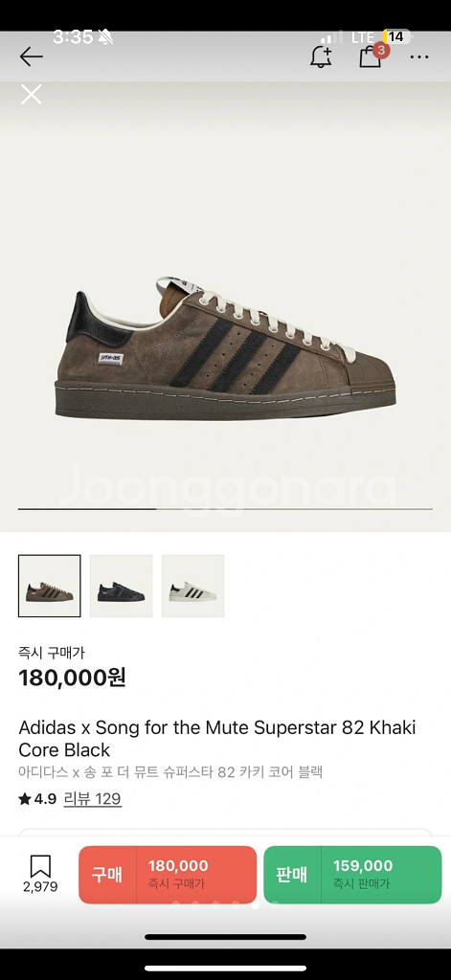Click the 159,000 instant sell price
The image size is (451, 980).
pos(363,865)
